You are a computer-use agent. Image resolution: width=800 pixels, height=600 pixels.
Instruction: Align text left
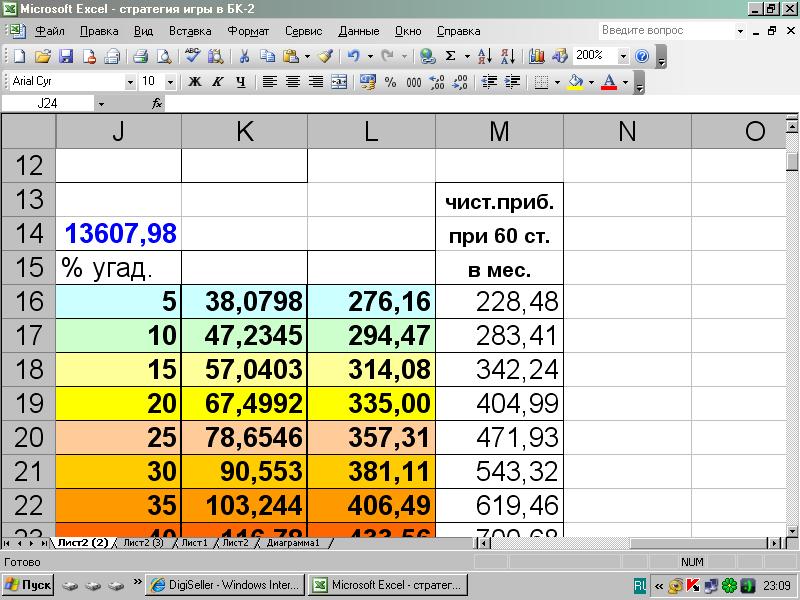click(269, 82)
